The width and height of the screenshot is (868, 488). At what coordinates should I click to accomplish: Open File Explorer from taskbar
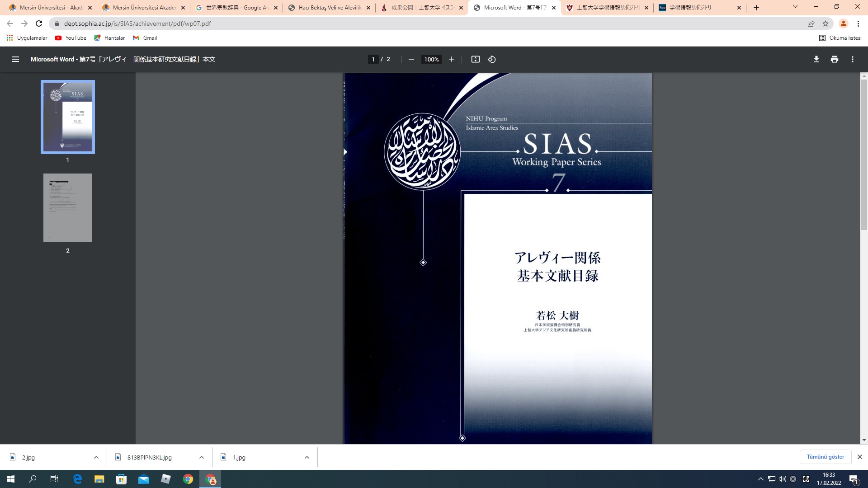99,479
